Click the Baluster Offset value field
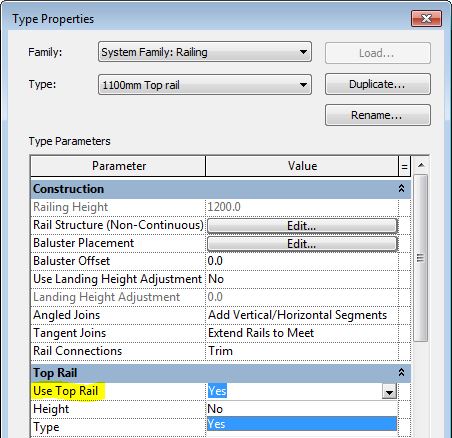Image resolution: width=452 pixels, height=438 pixels. 302,261
